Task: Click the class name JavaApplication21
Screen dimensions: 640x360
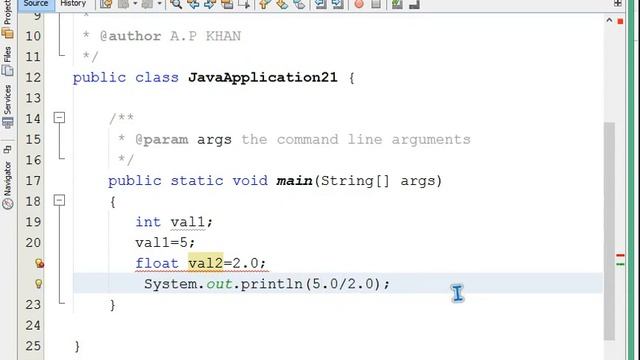Action: click(x=262, y=78)
